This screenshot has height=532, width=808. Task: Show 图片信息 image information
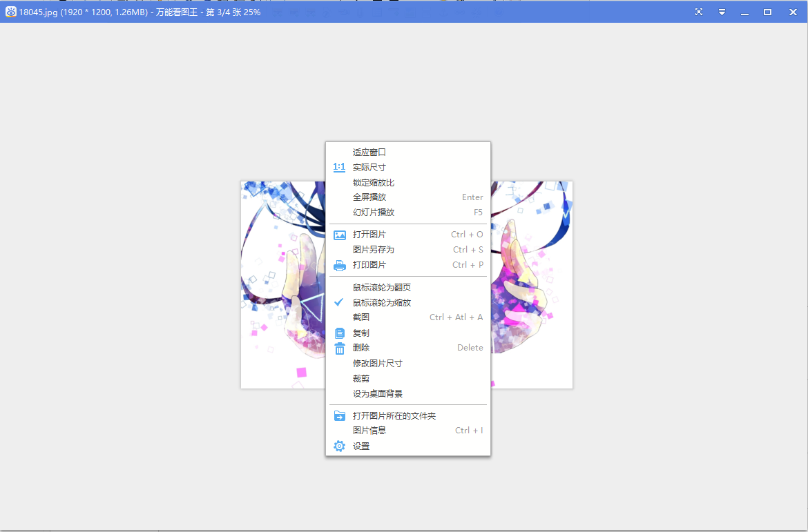[x=407, y=431]
